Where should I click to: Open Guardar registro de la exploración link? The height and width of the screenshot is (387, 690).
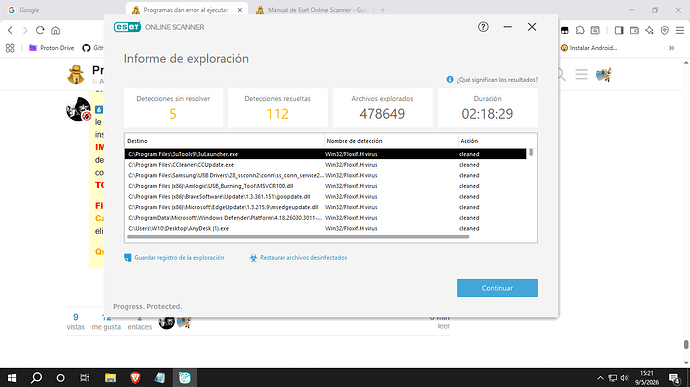(x=179, y=258)
